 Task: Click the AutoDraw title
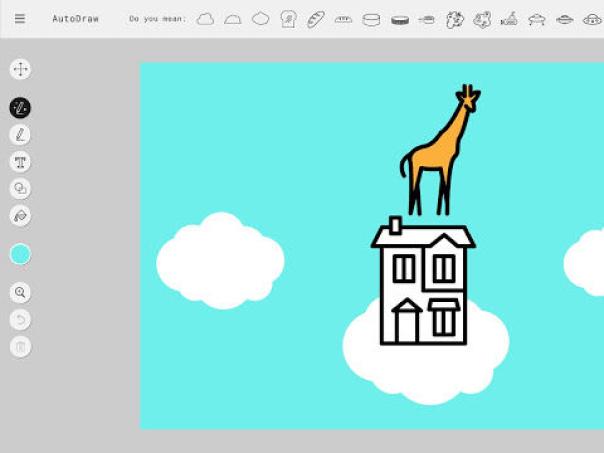pyautogui.click(x=75, y=19)
